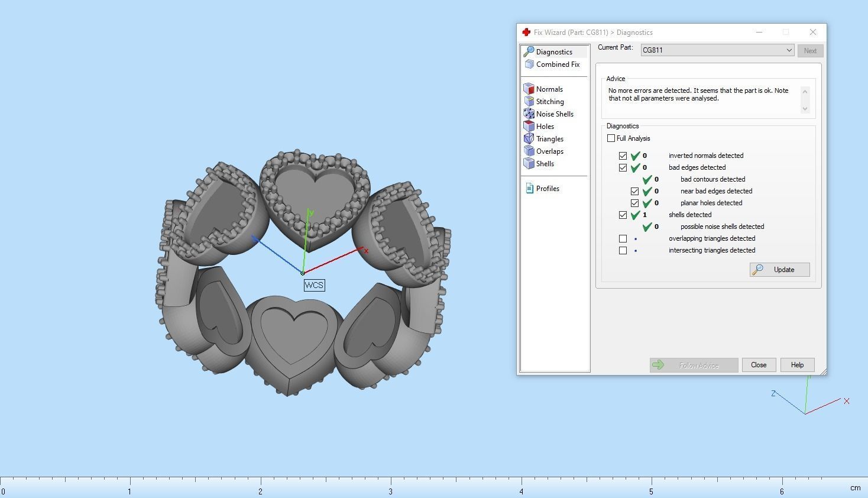
Task: Click green checkmark beside near bad edges
Action: (x=647, y=191)
